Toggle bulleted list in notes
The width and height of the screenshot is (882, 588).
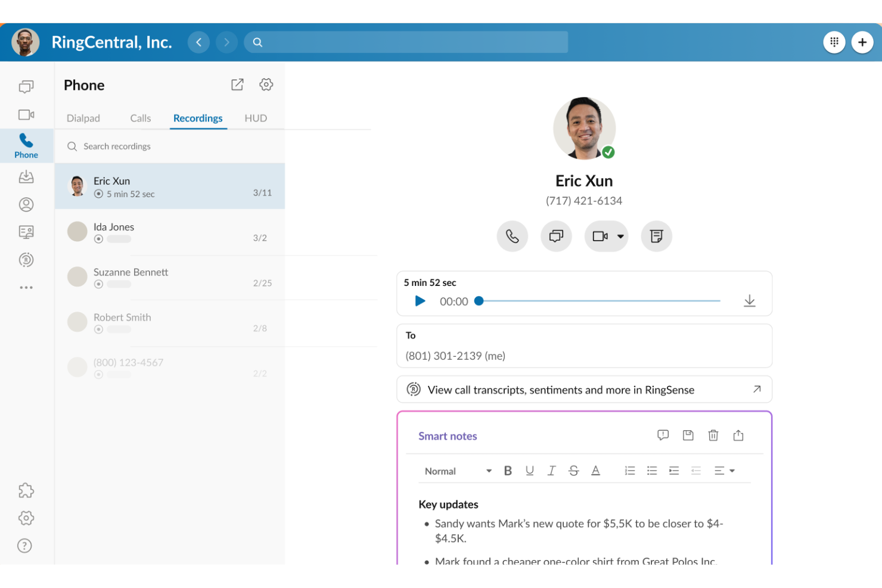click(x=652, y=471)
